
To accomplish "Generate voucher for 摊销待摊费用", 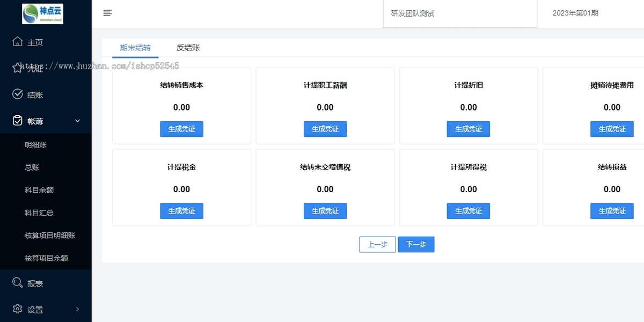I will pyautogui.click(x=612, y=129).
